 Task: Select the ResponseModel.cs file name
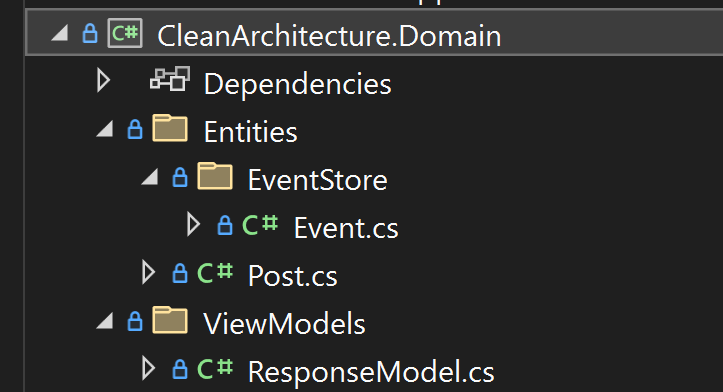(x=371, y=372)
